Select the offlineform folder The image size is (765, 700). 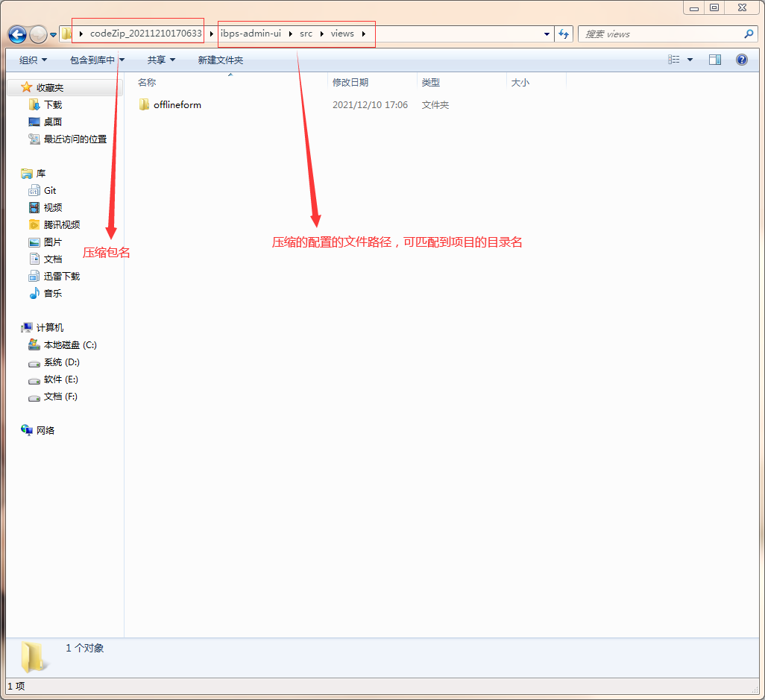(177, 105)
